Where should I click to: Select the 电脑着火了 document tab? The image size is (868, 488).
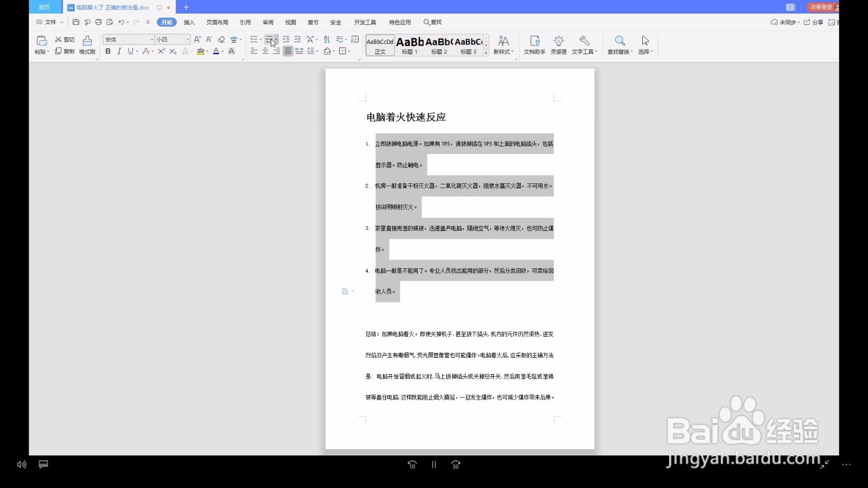[x=108, y=8]
